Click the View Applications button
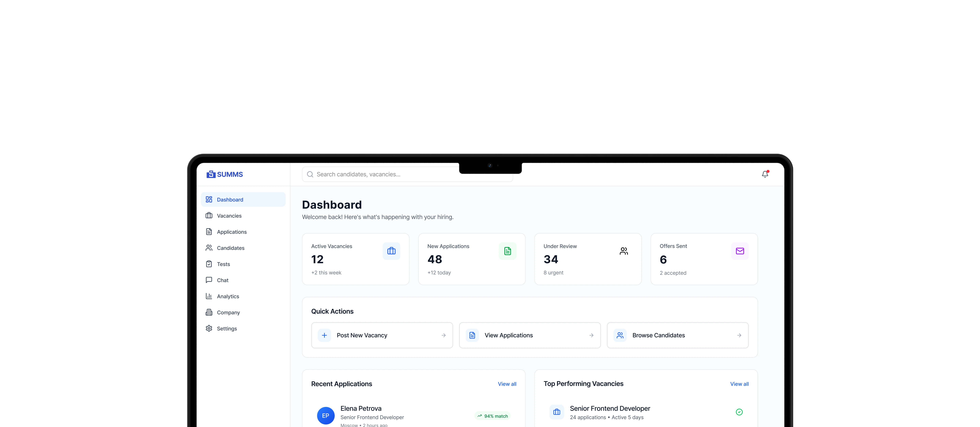Image resolution: width=980 pixels, height=427 pixels. point(530,335)
